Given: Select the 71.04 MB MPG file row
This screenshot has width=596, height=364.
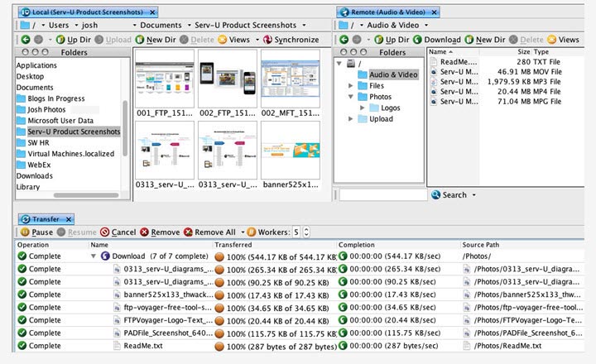Looking at the screenshot, I should [x=506, y=101].
